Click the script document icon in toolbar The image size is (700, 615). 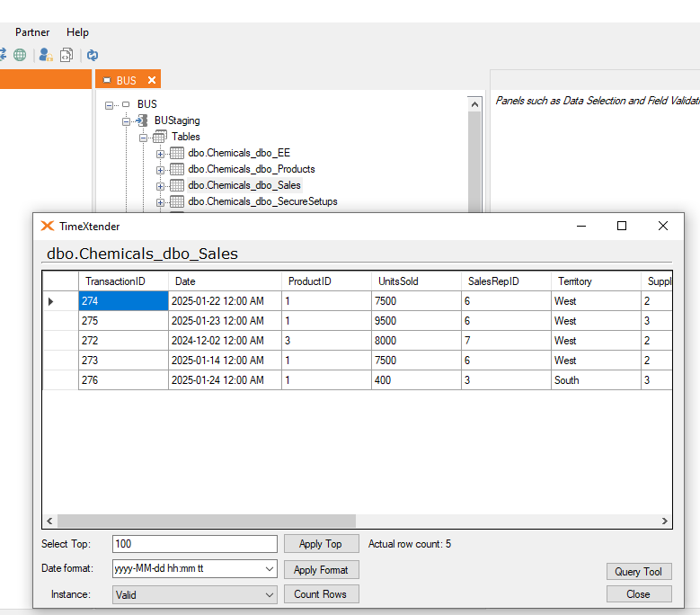66,55
